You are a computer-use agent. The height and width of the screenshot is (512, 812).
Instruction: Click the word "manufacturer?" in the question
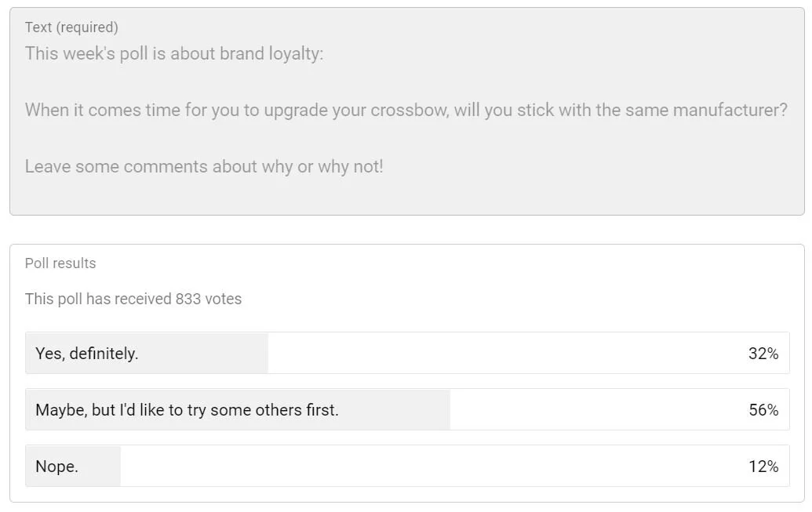[730, 110]
